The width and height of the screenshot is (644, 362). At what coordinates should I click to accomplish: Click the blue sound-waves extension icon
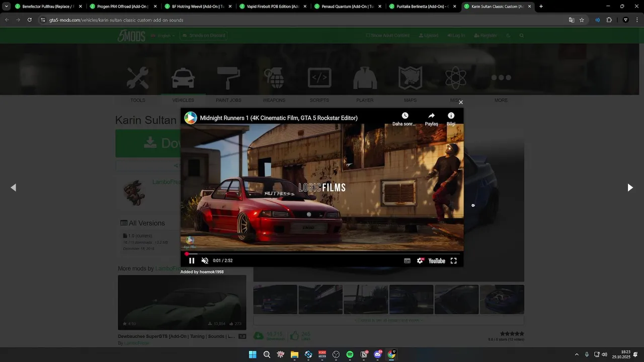(x=597, y=20)
